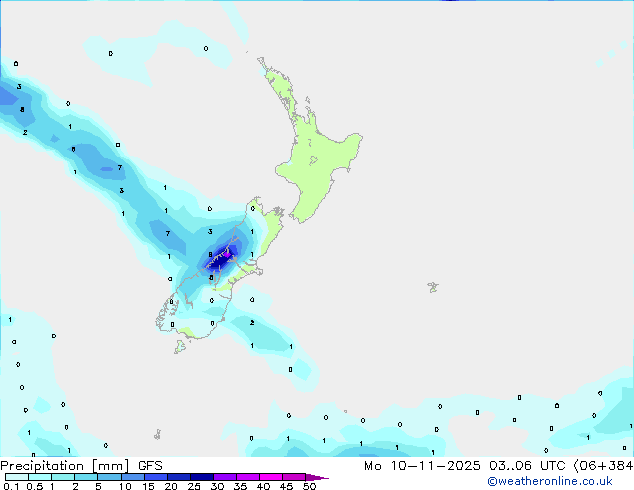The image size is (634, 490).
Task: Click the 35 legend scale label
Action: [x=240, y=486]
